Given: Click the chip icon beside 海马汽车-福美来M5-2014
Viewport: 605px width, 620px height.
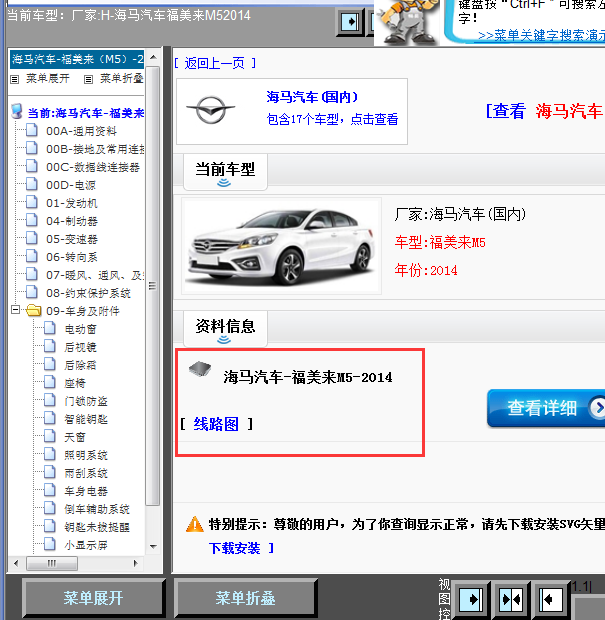Looking at the screenshot, I should [x=200, y=369].
